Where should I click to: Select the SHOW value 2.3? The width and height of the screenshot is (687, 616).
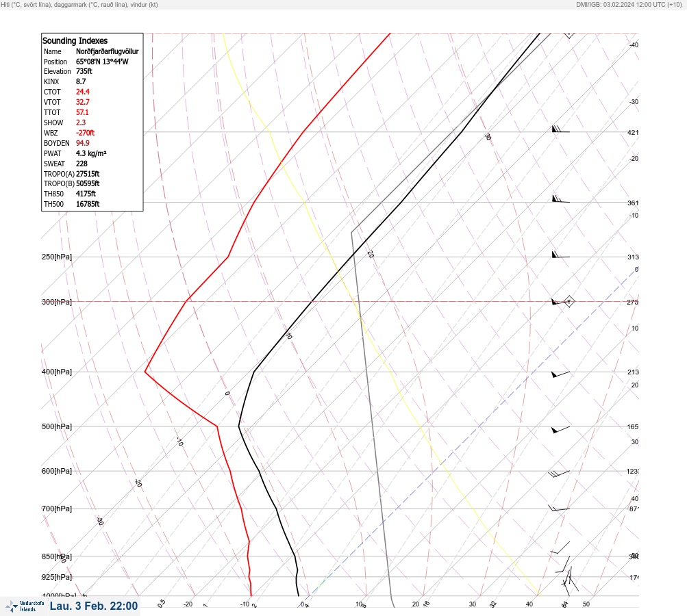pyautogui.click(x=81, y=123)
